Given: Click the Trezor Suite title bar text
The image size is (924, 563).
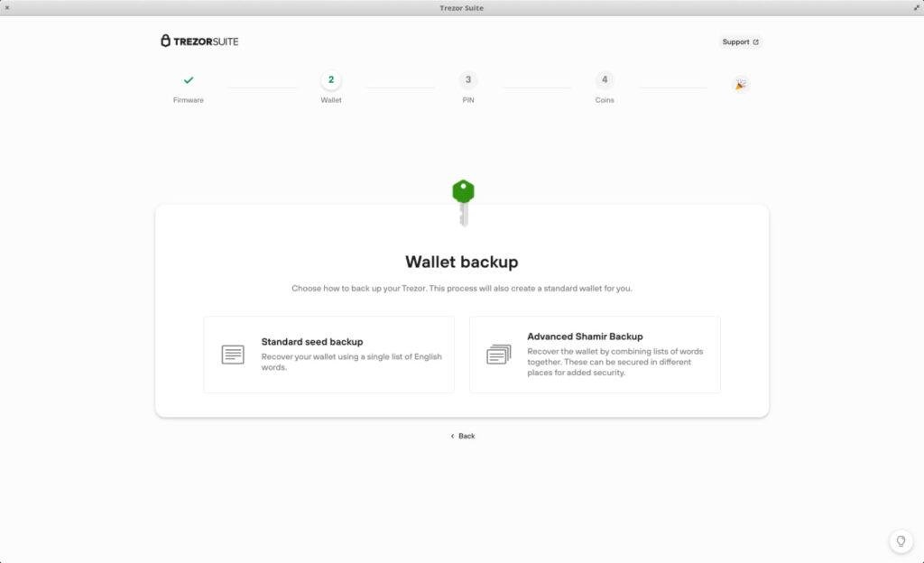Looking at the screenshot, I should [x=461, y=7].
